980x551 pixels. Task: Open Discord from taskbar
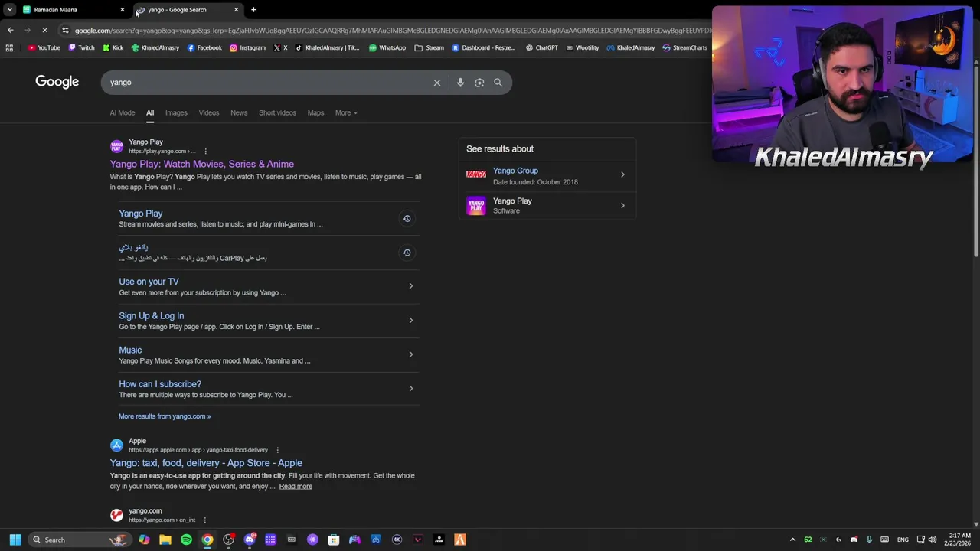pyautogui.click(x=250, y=540)
